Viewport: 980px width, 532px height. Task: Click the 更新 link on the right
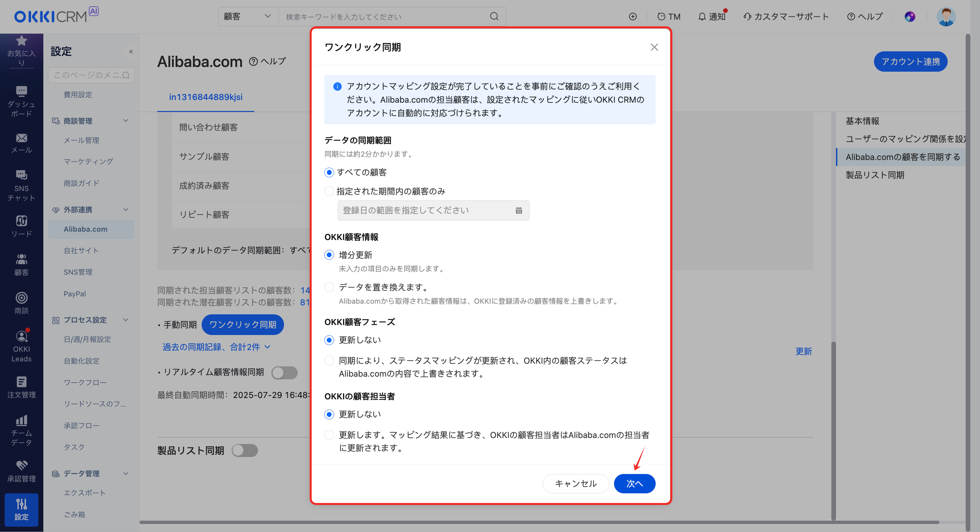(x=803, y=351)
